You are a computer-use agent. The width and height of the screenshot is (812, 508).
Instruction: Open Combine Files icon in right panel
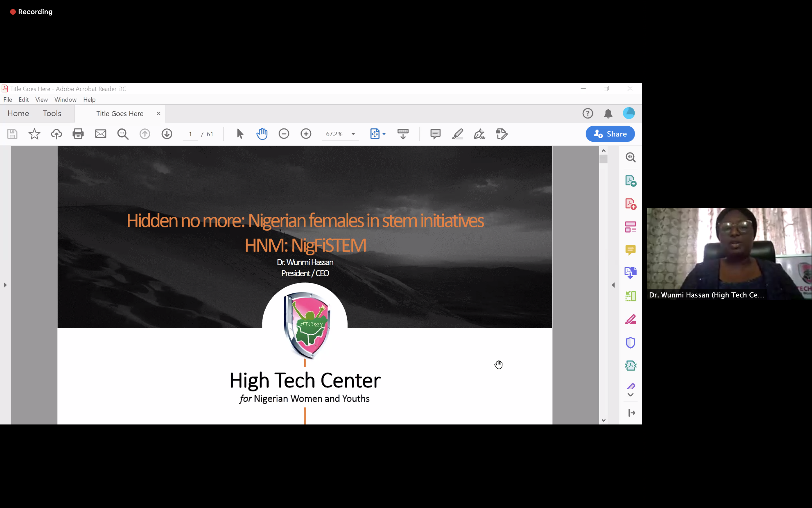631,273
